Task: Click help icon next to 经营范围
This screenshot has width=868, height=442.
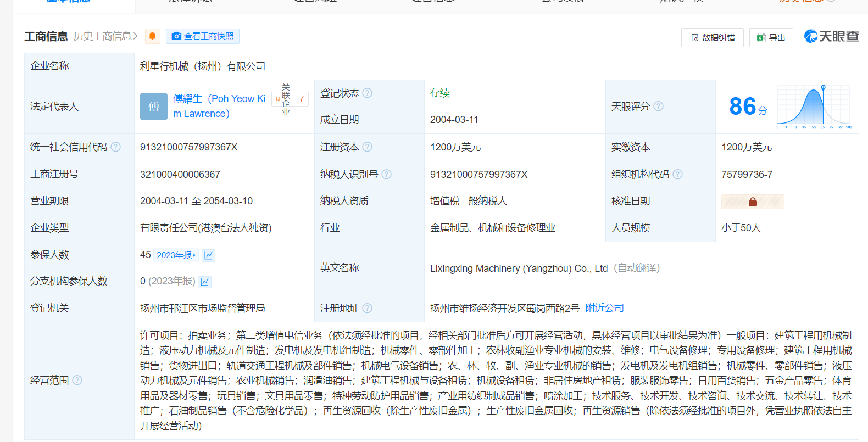Action: (x=77, y=381)
